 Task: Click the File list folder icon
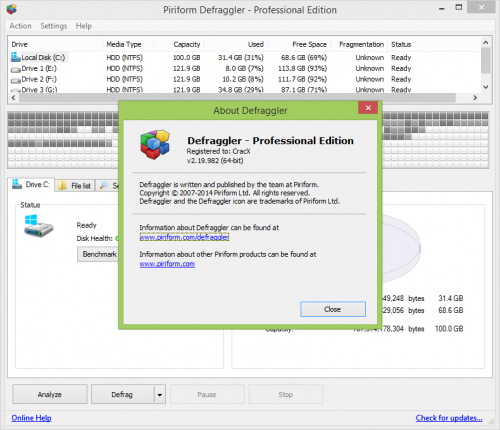pyautogui.click(x=62, y=185)
